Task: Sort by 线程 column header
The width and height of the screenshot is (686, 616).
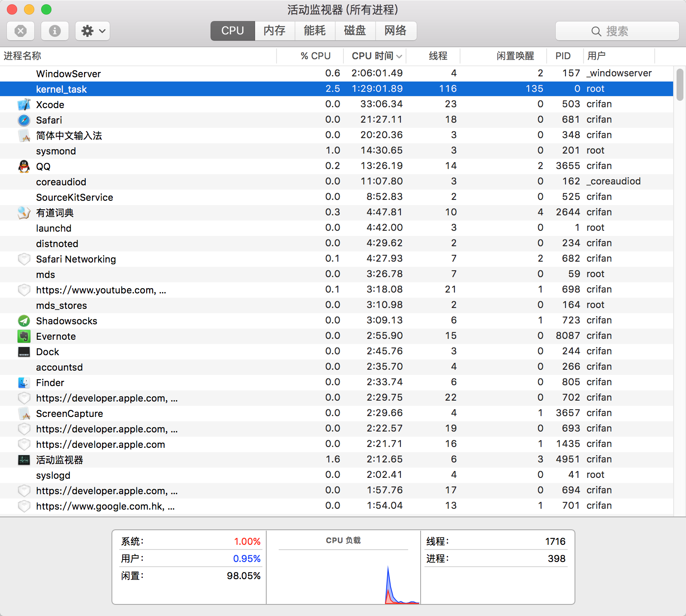Action: [433, 56]
